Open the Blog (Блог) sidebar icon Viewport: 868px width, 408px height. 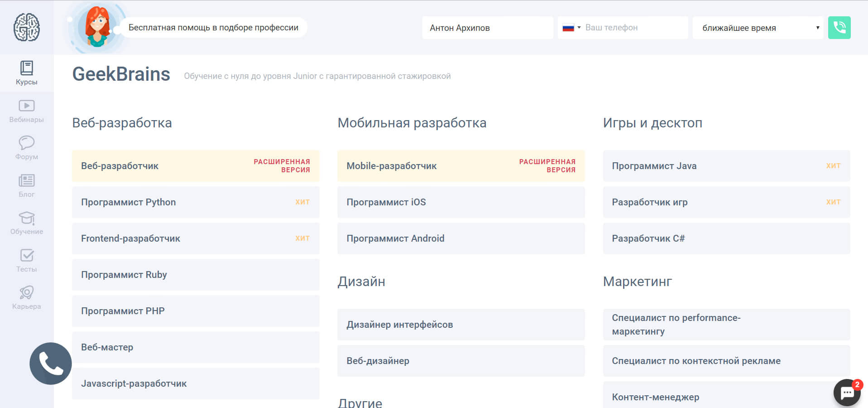click(26, 185)
